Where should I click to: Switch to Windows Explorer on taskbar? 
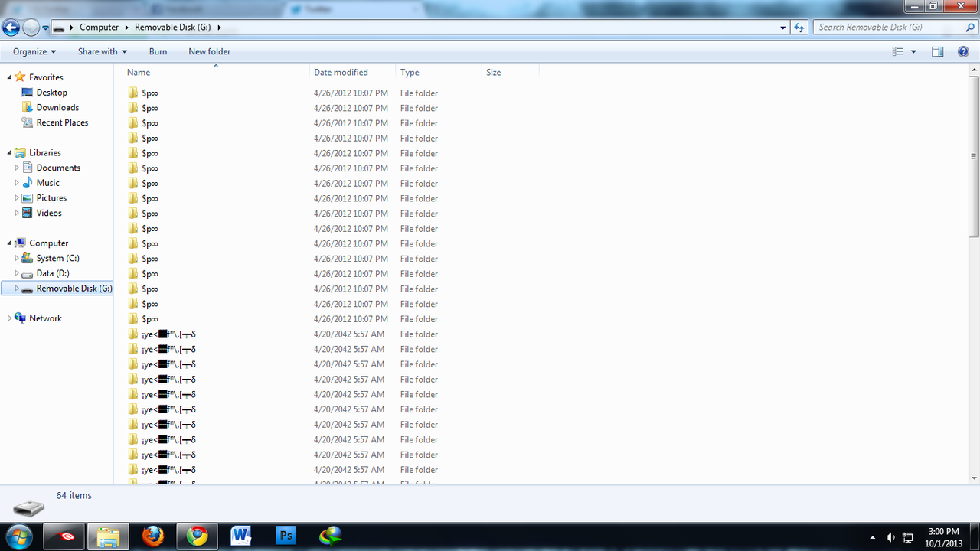tap(108, 536)
